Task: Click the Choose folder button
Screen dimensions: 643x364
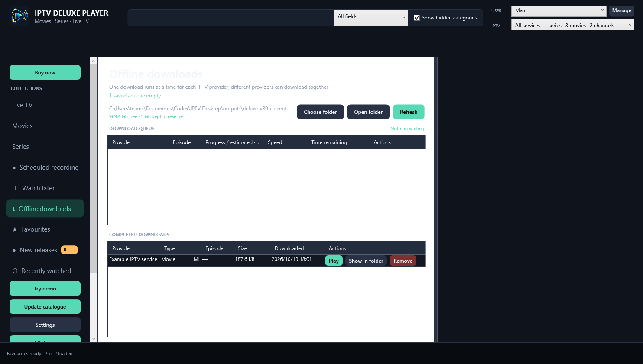Action: pos(320,112)
